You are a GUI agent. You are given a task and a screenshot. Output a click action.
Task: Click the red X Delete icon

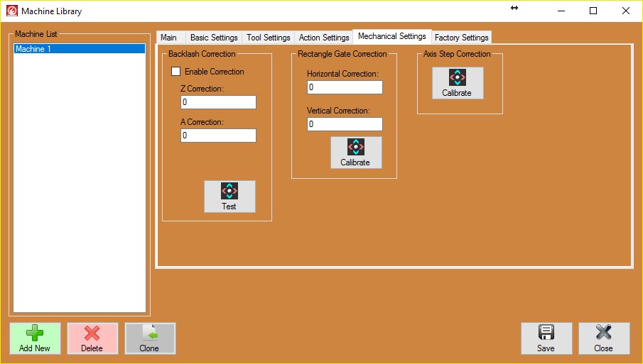[92, 333]
